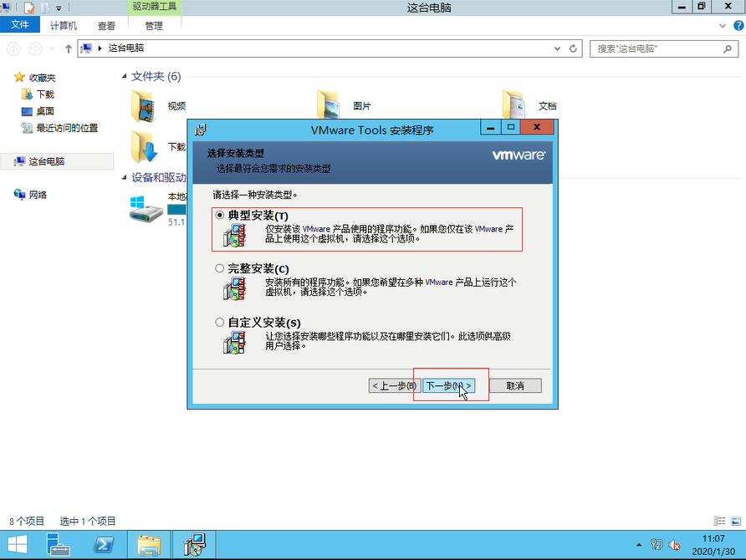Viewport: 746px width, 560px height.
Task: Show hidden icons in the system tray
Action: click(641, 545)
